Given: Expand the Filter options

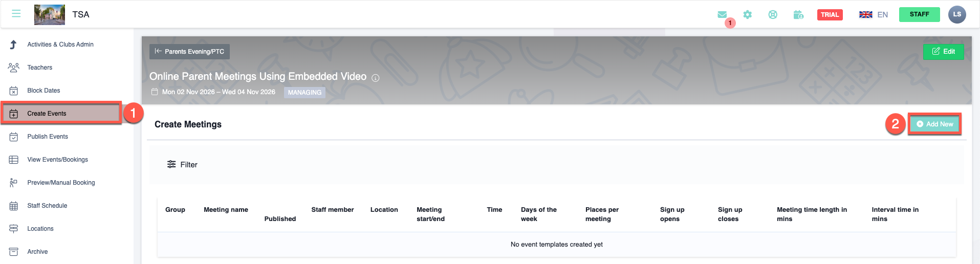Looking at the screenshot, I should [x=182, y=164].
